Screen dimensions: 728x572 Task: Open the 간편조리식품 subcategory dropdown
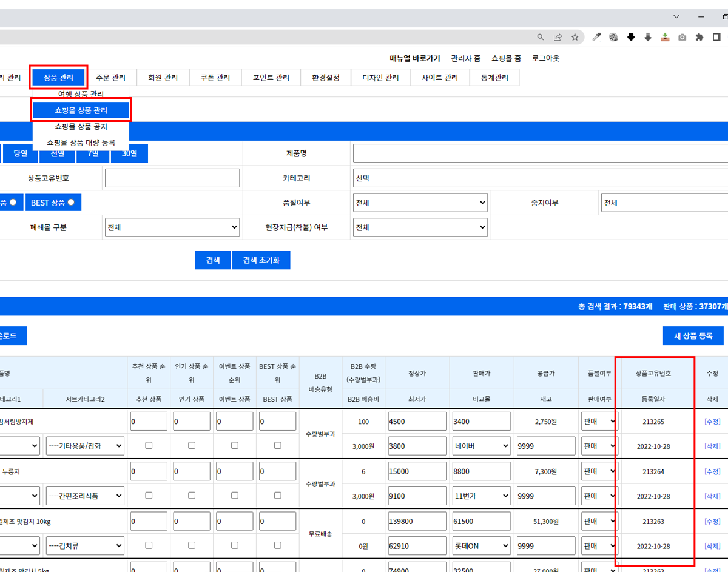click(85, 496)
